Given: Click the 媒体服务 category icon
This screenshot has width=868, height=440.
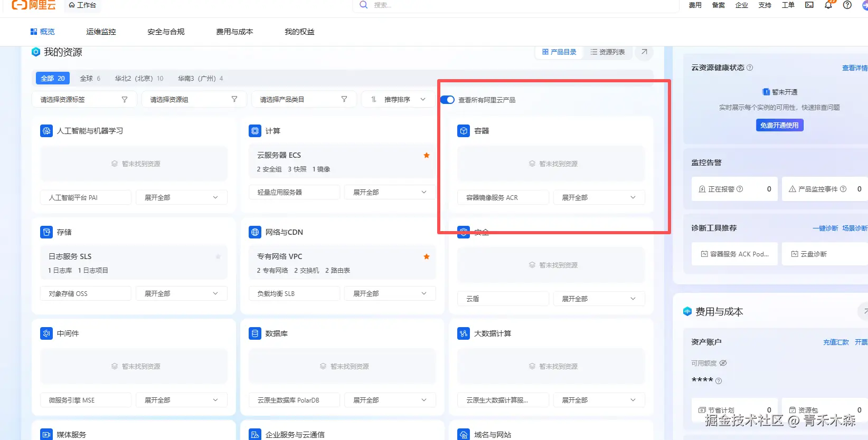Looking at the screenshot, I should [46, 434].
